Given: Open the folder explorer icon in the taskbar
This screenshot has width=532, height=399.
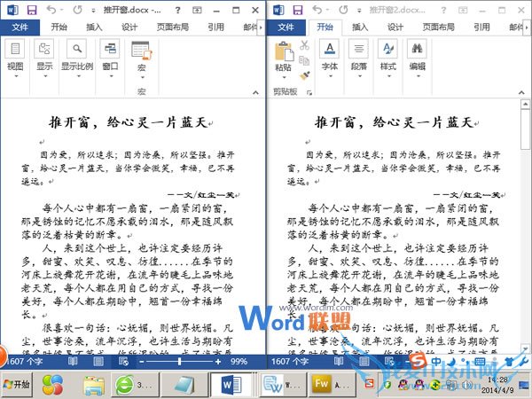Looking at the screenshot, I should click(94, 385).
